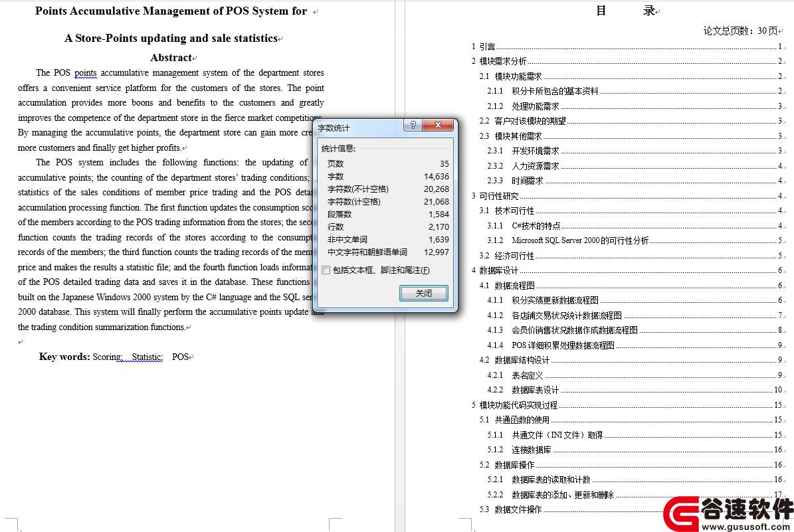This screenshot has height=532, width=794.
Task: Click the 字数 value 14,636
Action: click(437, 176)
